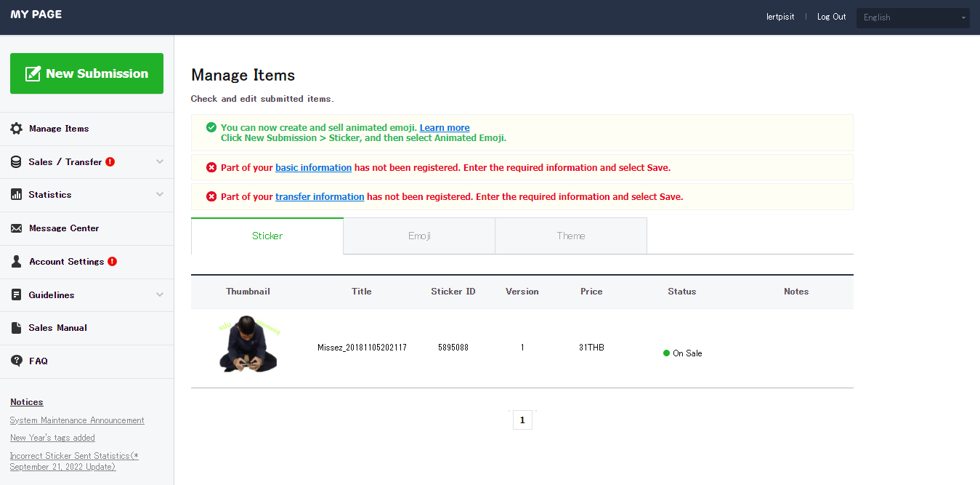Click the FAQ question bubble icon
Viewport: 980px width, 485px height.
click(x=16, y=361)
